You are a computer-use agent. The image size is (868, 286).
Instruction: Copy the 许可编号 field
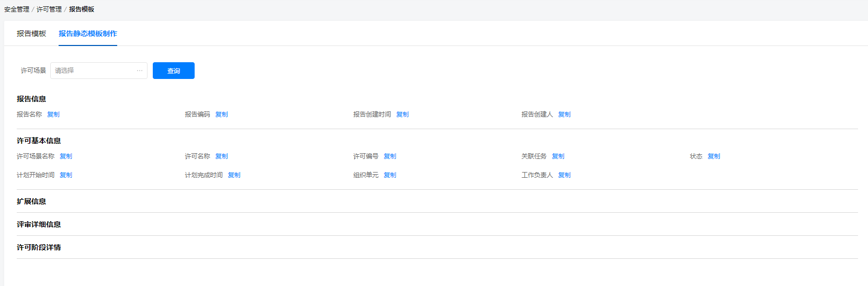point(390,156)
